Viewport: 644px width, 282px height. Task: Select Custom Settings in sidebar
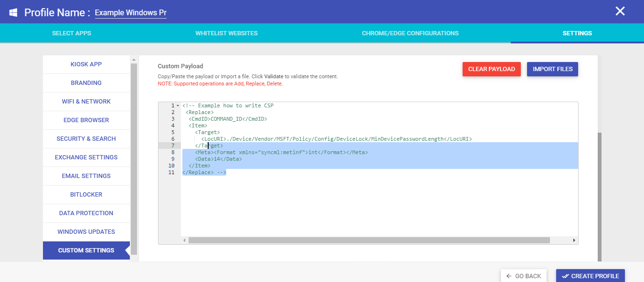86,251
